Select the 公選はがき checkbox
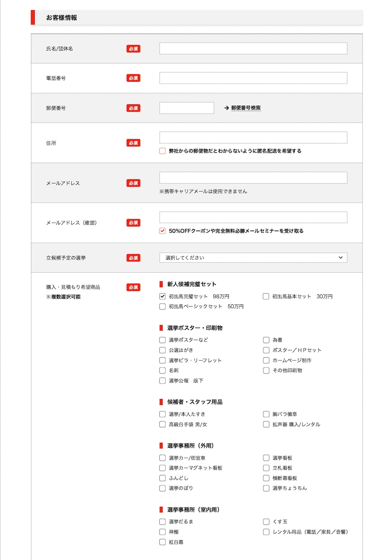This screenshot has height=560, width=392. click(x=162, y=350)
